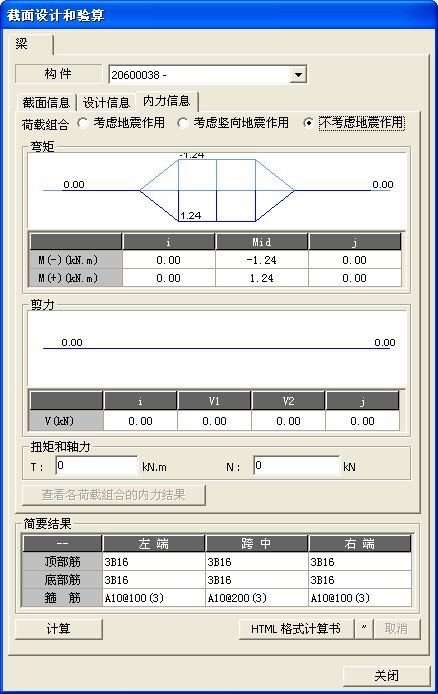Click 顶部筋 跨中 cell 3B16
438x694 pixels.
click(257, 562)
